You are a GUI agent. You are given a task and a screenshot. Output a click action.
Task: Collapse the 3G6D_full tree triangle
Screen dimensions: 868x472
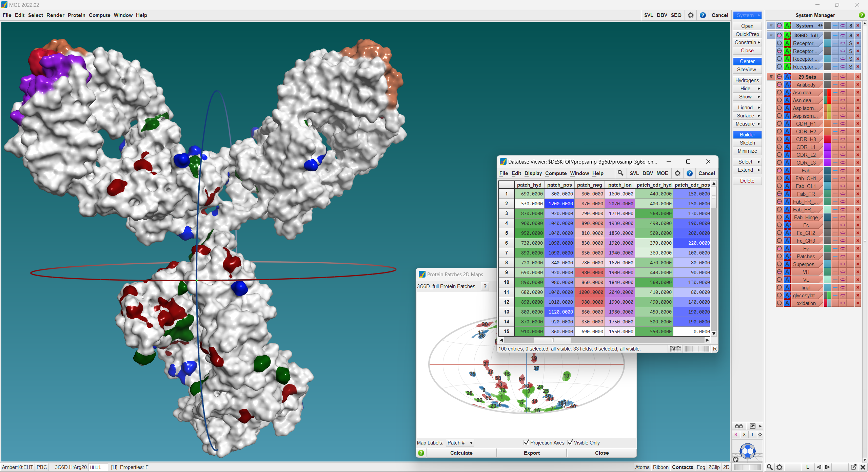point(771,35)
